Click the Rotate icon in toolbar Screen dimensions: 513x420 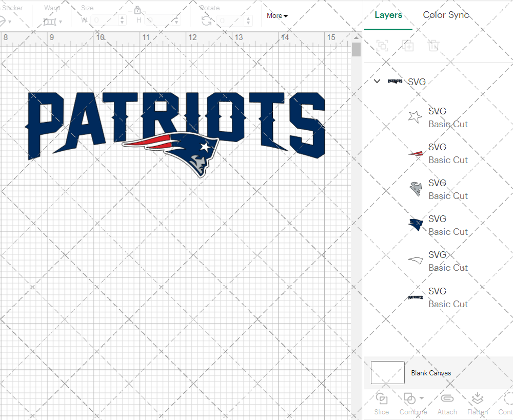tap(206, 21)
